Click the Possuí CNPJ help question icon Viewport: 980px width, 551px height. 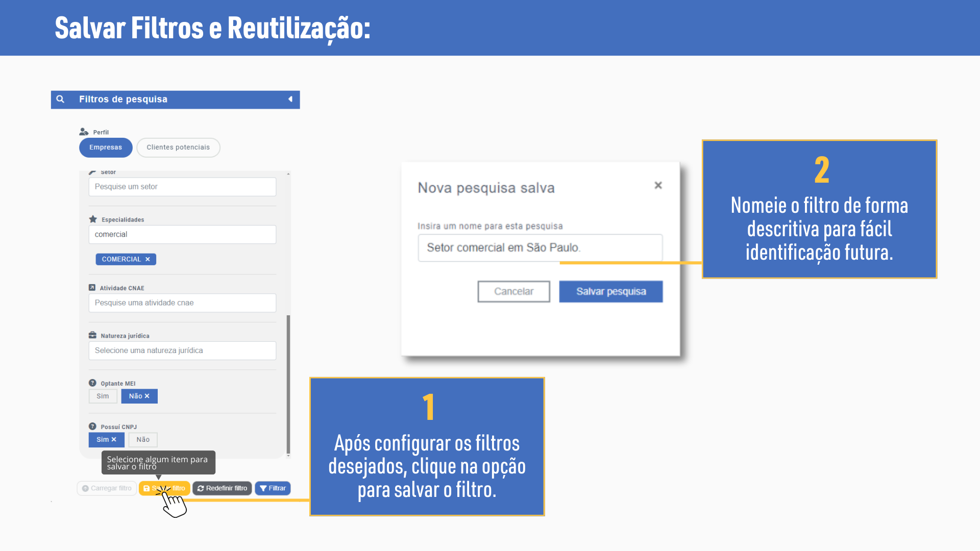92,427
